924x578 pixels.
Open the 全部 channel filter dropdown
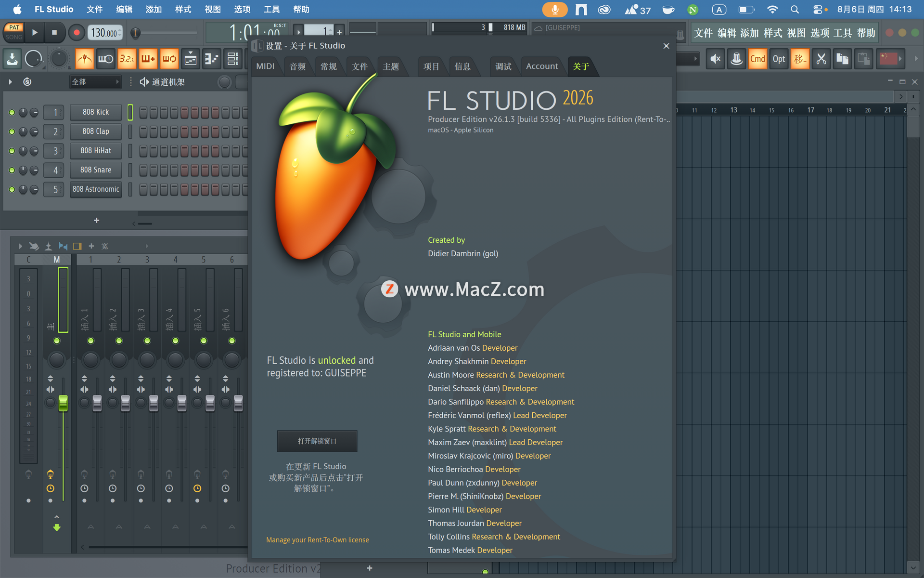click(95, 82)
